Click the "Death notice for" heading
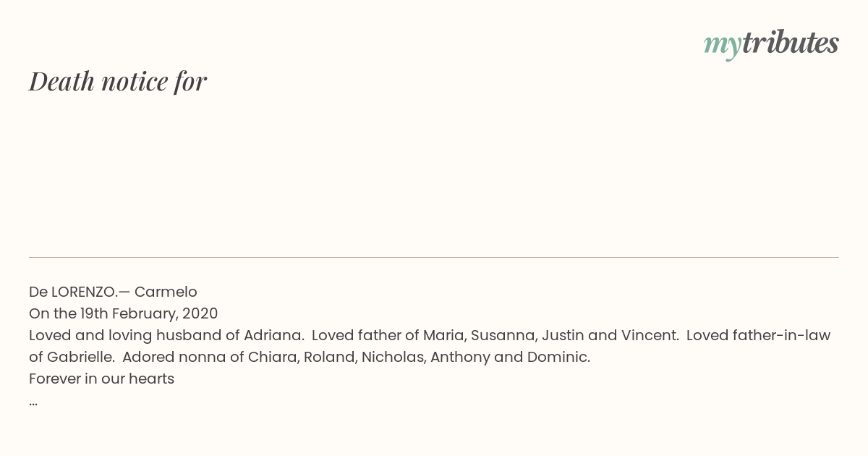Screen dimensions: 868x456 click(x=118, y=81)
